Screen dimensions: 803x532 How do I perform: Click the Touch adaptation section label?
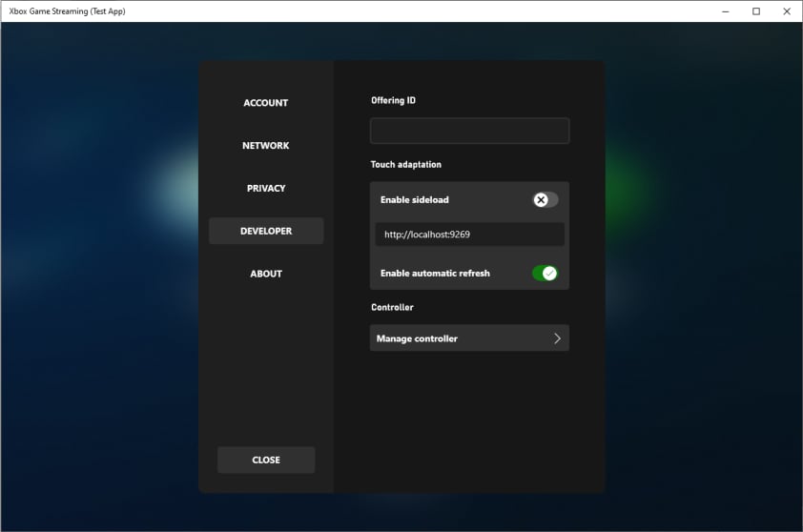click(x=405, y=164)
